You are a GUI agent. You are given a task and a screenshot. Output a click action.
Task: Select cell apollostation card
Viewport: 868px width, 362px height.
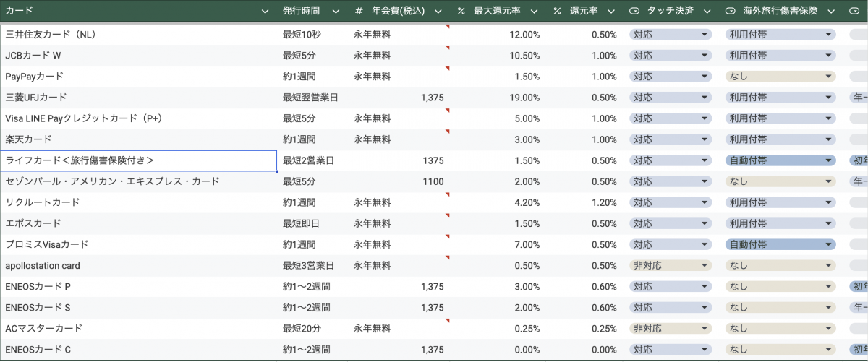click(139, 265)
